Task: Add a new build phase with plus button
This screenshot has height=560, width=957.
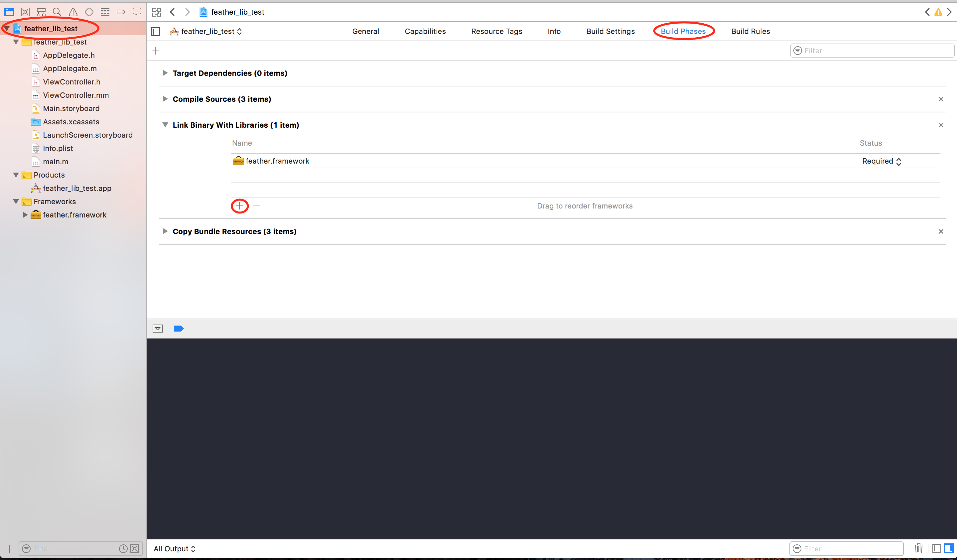Action: tap(155, 51)
